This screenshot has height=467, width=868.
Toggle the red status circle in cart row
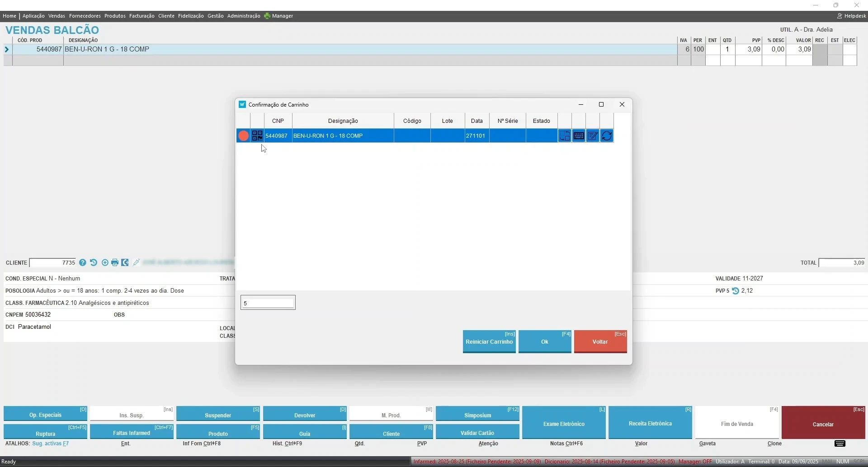tap(243, 135)
